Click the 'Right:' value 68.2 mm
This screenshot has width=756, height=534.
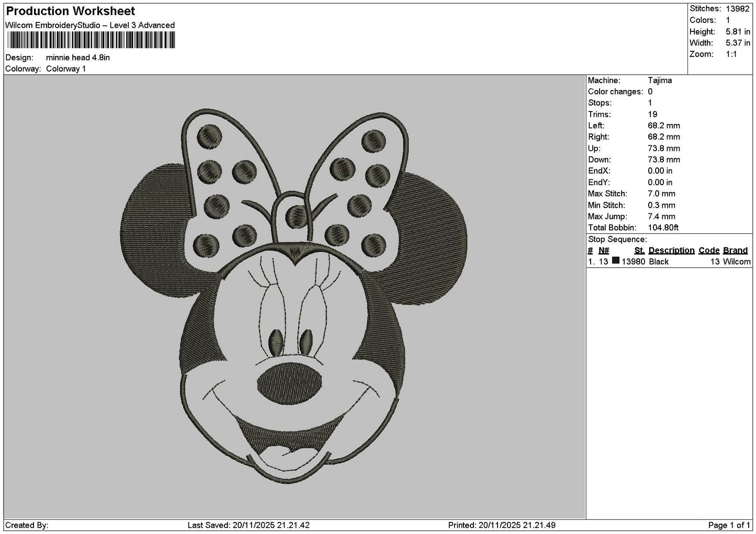[x=664, y=137]
